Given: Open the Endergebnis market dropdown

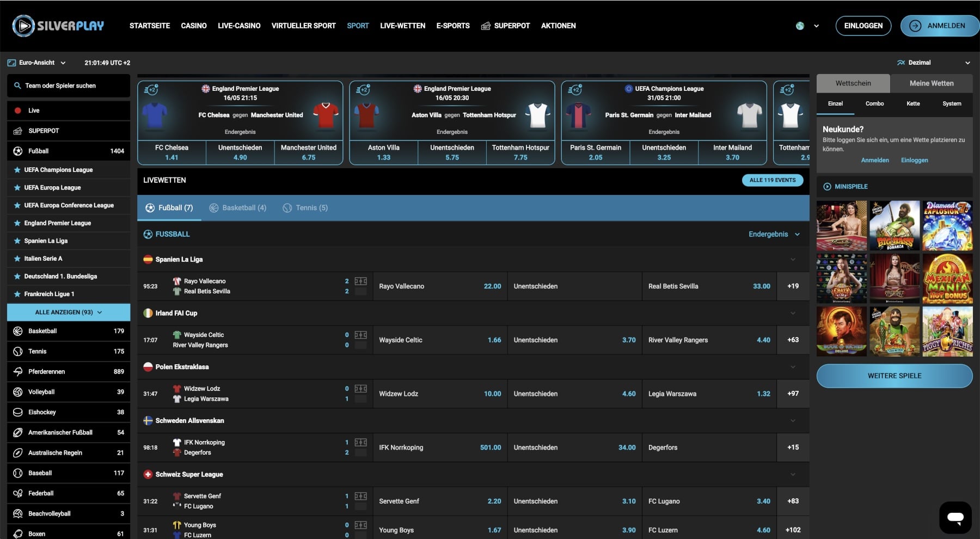Looking at the screenshot, I should click(x=774, y=234).
